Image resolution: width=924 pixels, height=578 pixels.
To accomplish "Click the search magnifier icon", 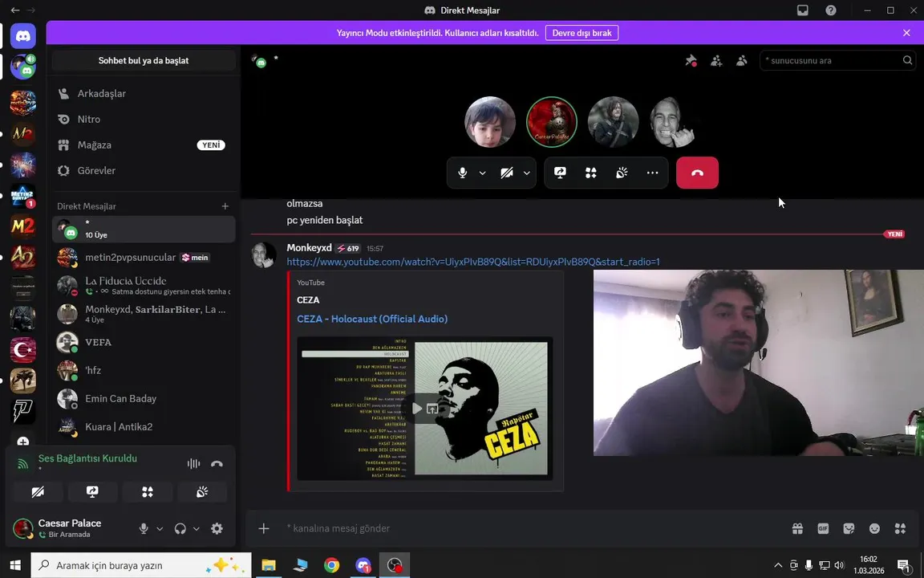I will [907, 60].
